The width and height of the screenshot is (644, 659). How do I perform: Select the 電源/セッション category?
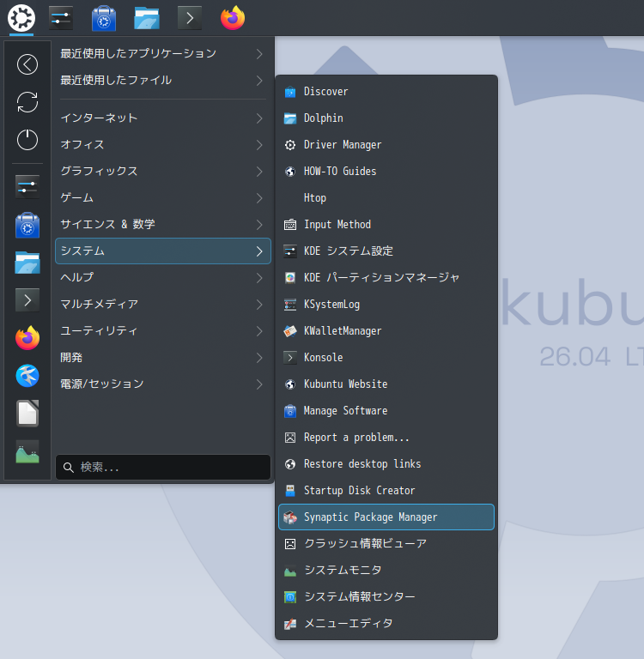(163, 384)
